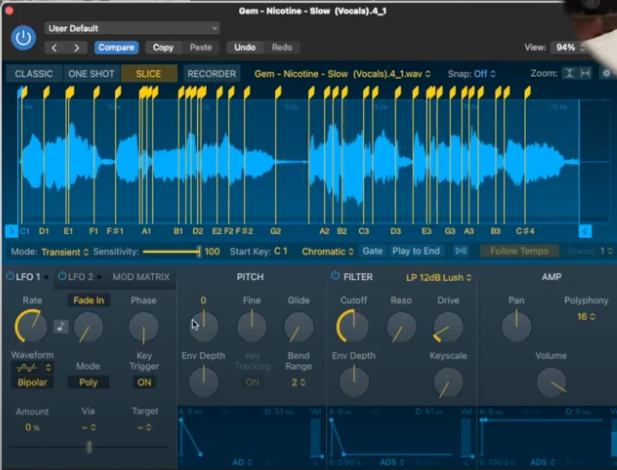This screenshot has height=470, width=617.
Task: Open the Chromatic mapping dropdown
Action: (328, 252)
